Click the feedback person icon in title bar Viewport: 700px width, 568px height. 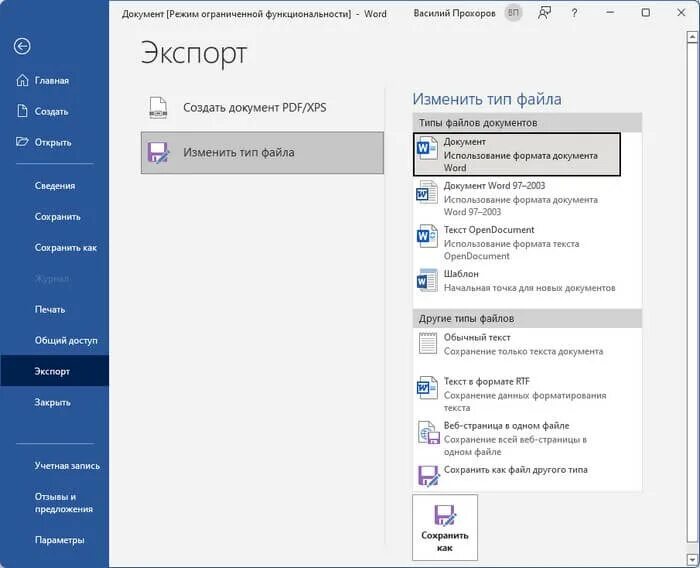pos(544,13)
